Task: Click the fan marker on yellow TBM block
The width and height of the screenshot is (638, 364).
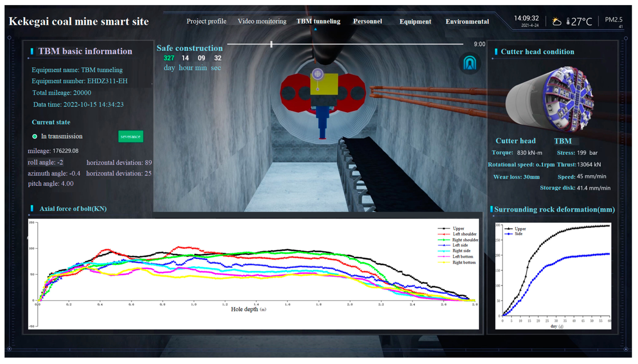Action: tap(317, 74)
